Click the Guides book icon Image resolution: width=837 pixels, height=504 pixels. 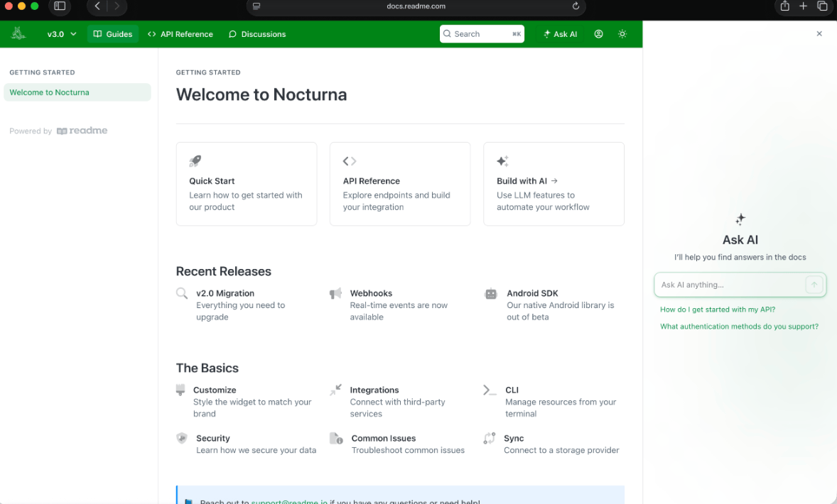click(x=97, y=34)
